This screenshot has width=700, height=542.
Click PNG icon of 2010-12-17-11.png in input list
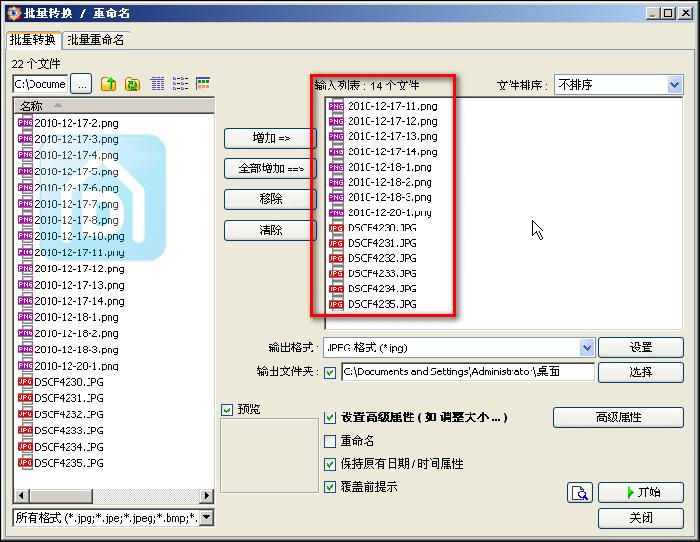pyautogui.click(x=336, y=106)
